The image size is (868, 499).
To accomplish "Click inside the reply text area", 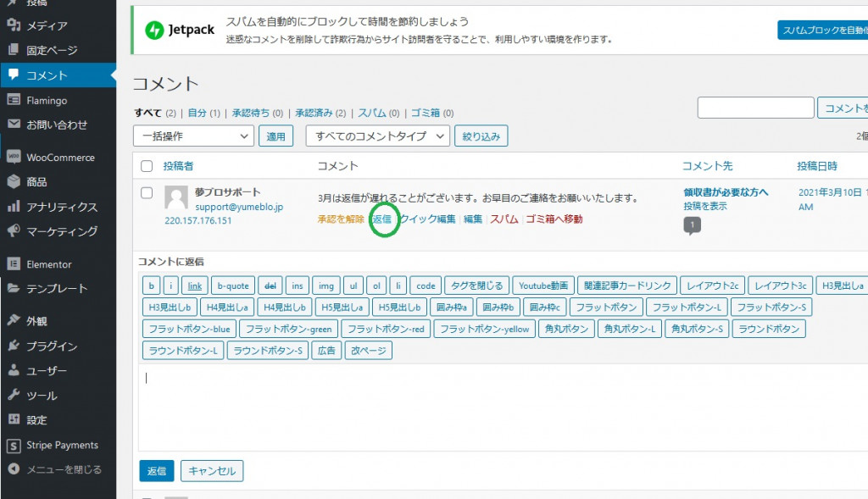I will (503, 408).
